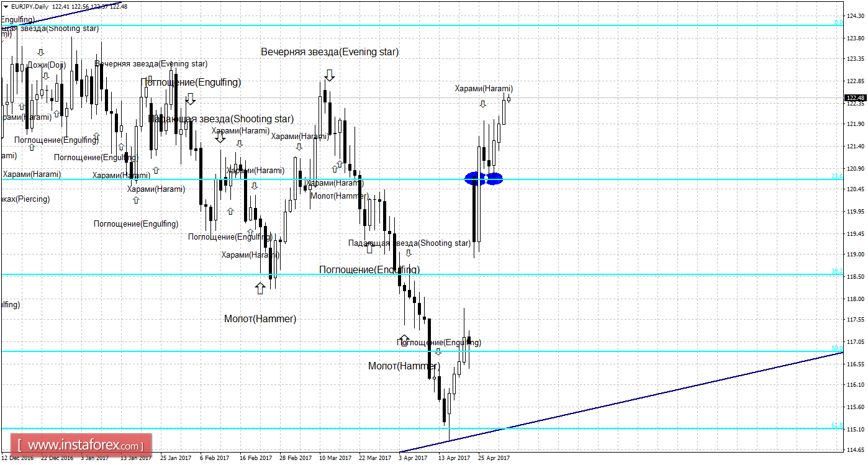Click the 10 Mar 2017 date label
868x465 pixels.
click(x=335, y=458)
